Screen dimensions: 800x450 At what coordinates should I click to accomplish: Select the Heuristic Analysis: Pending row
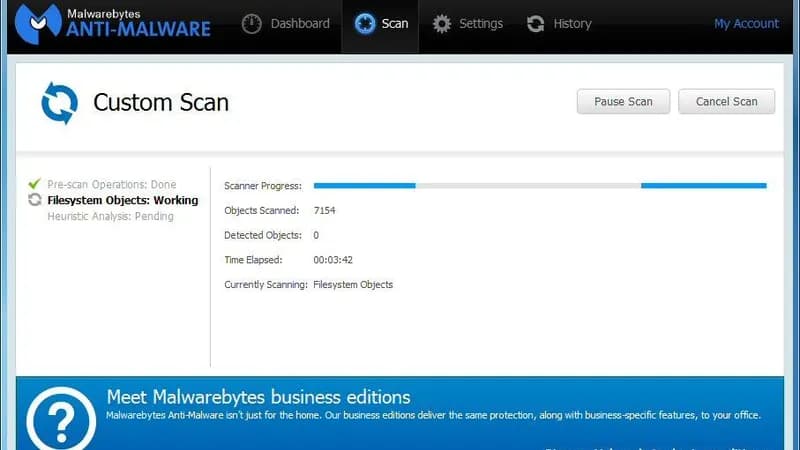click(111, 216)
